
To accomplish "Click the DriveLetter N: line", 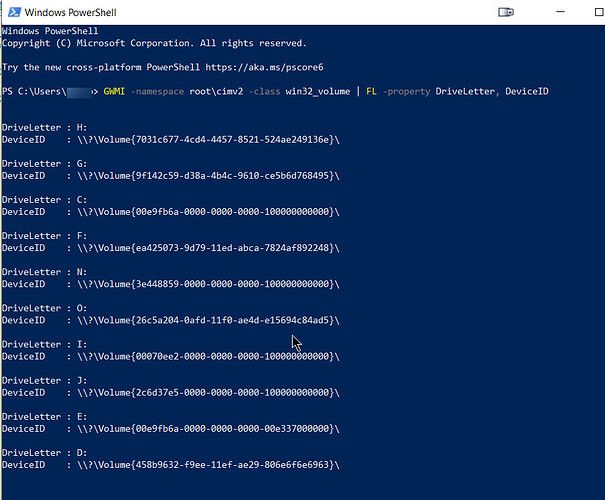I will pos(44,272).
